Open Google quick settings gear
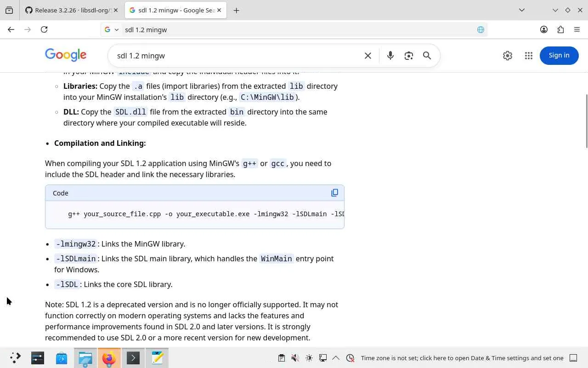 [508, 55]
